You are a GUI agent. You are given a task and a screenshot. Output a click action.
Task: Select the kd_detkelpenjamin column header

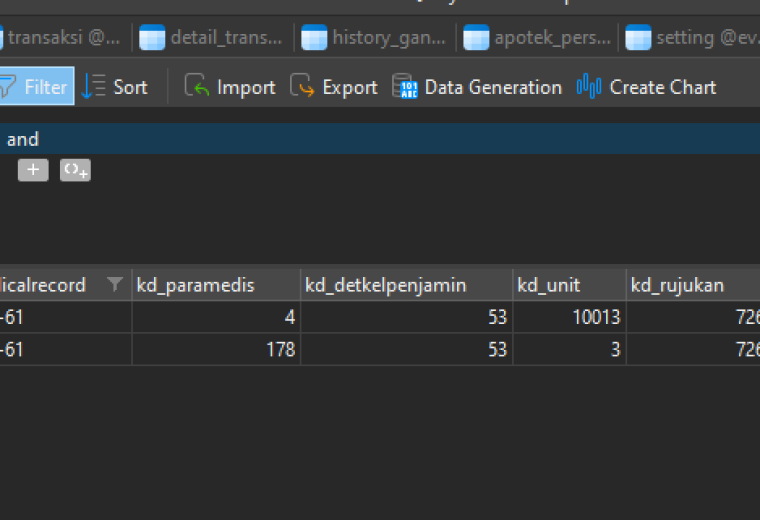coord(407,285)
